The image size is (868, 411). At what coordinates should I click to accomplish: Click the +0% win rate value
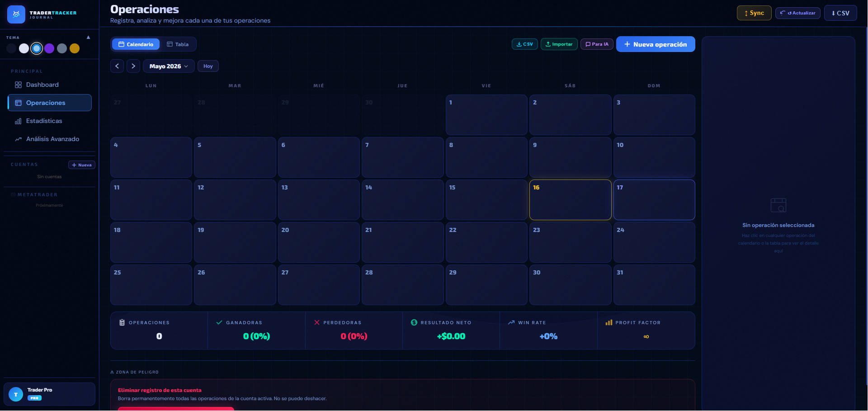click(x=548, y=336)
